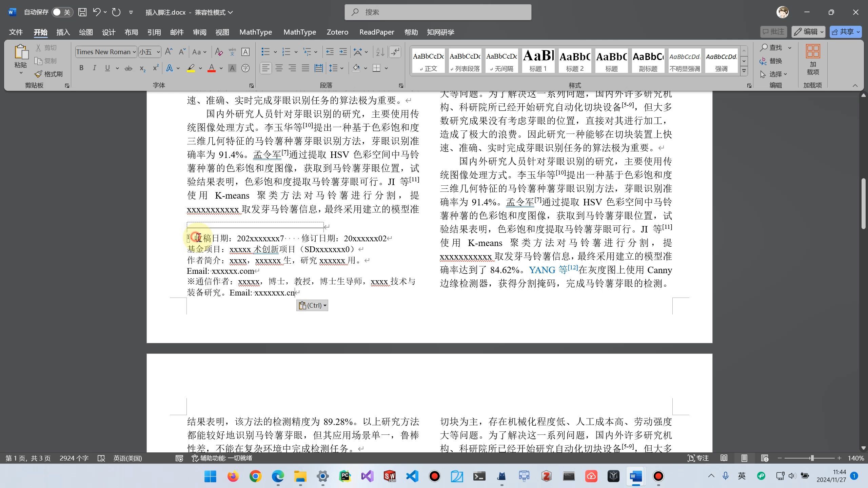Expand the underline style dropdown arrow
The height and width of the screenshot is (488, 868).
117,68
